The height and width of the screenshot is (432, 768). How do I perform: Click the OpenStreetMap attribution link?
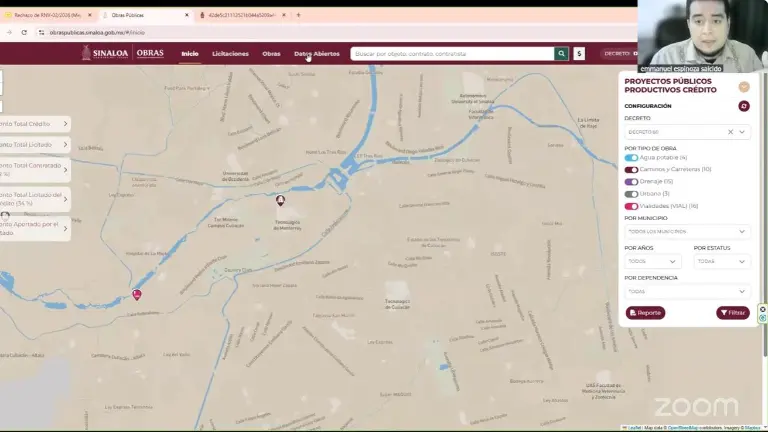click(x=683, y=428)
